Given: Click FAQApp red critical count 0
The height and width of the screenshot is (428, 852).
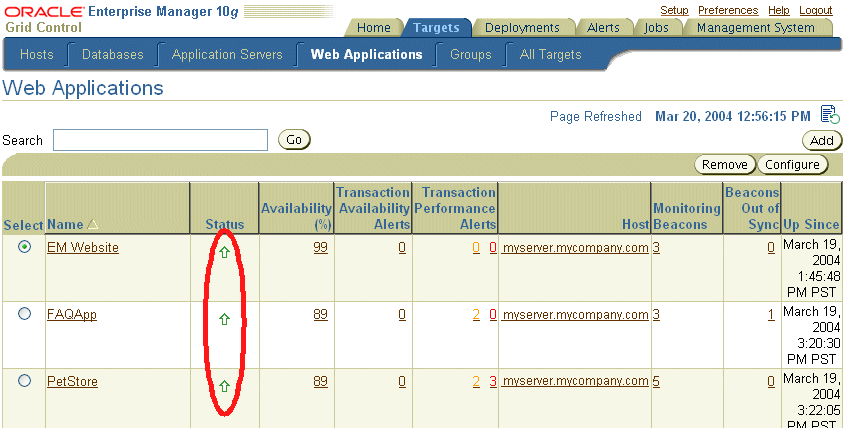Looking at the screenshot, I should click(x=493, y=314).
